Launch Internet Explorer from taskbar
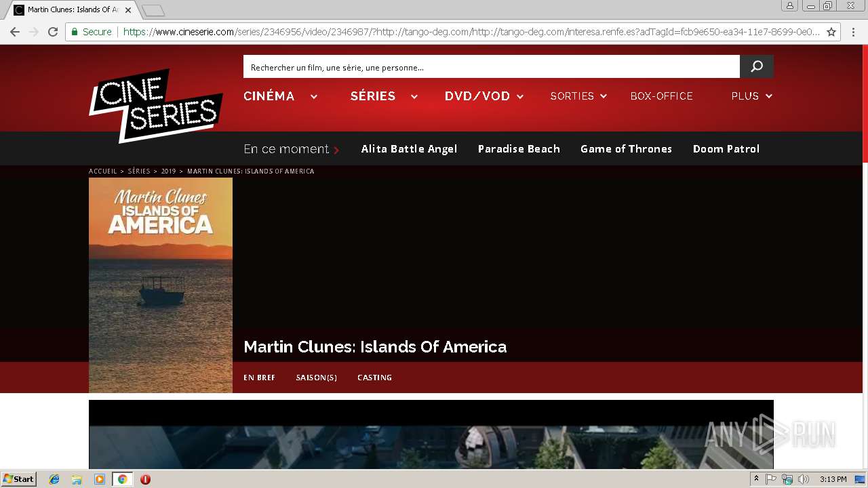Viewport: 868px width, 488px height. click(x=54, y=479)
